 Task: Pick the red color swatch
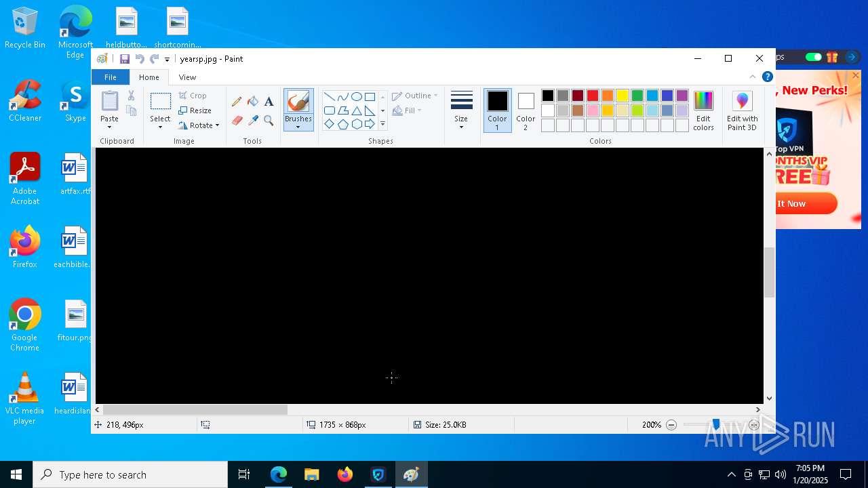click(x=593, y=96)
